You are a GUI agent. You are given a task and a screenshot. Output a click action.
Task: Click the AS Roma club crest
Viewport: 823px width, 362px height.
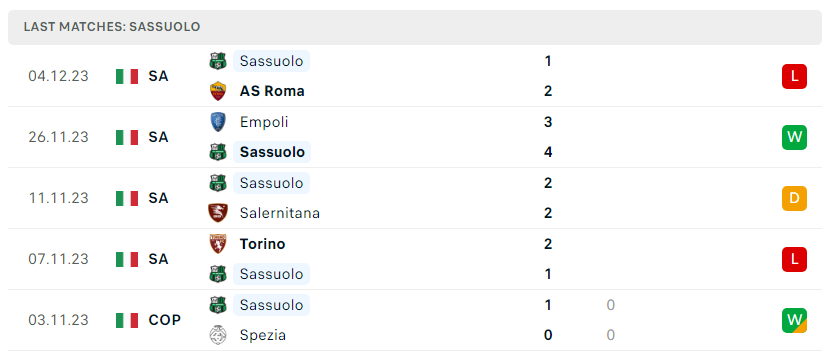pos(217,91)
